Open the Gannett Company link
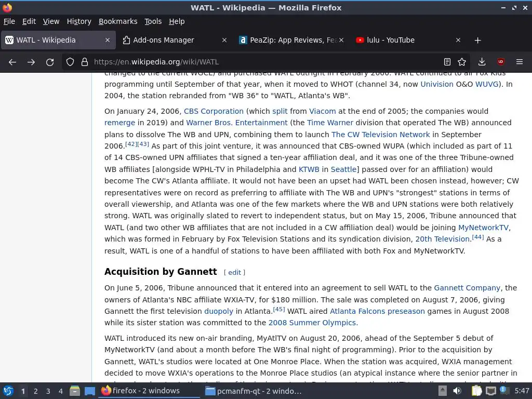Image resolution: width=532 pixels, height=399 pixels. (467, 288)
